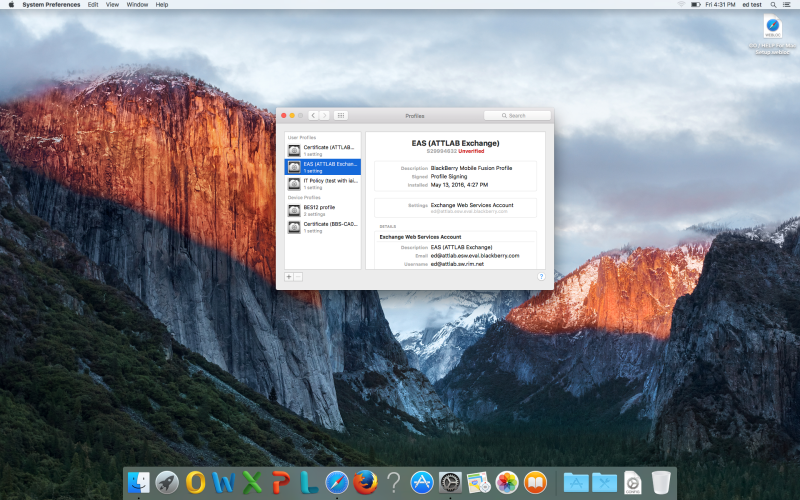Click the Fri 4:31 PM clock
800x500 pixels.
click(720, 5)
